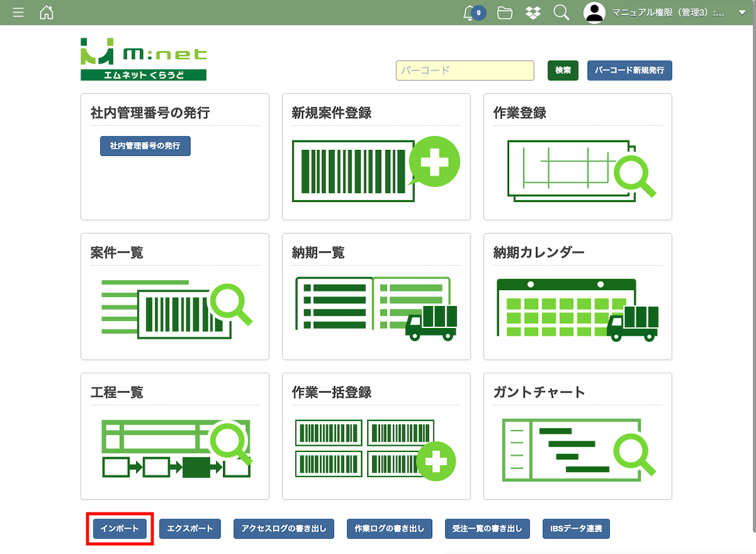Screen dimensions: 756x554
Task: Focus the バーコード input field
Action: 465,71
